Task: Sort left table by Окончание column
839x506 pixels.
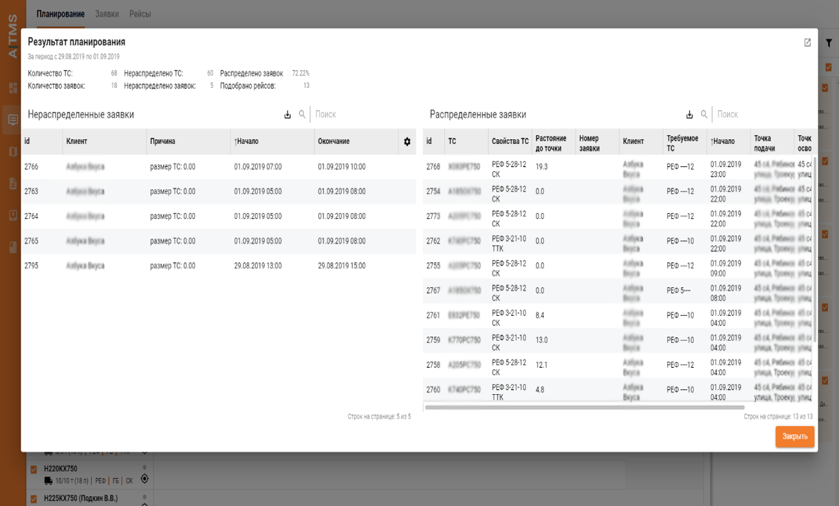Action: (x=334, y=142)
